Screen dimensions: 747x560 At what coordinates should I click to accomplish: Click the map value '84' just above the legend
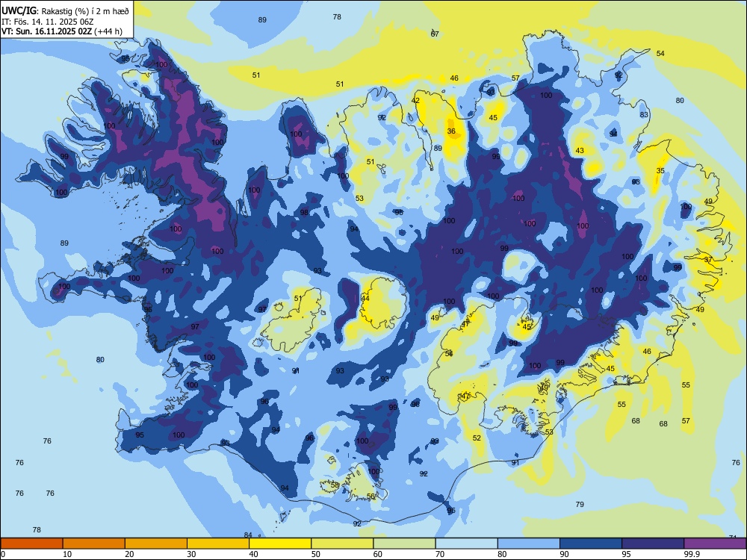[x=248, y=535]
